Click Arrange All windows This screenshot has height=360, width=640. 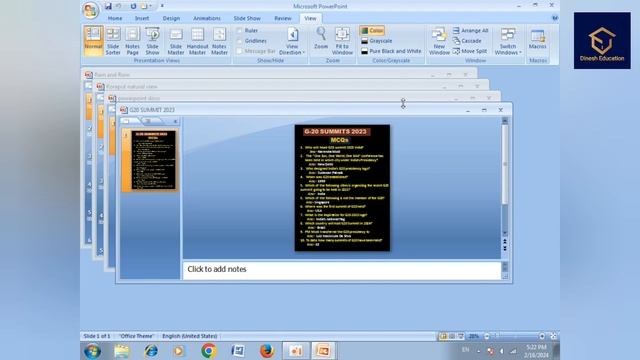click(470, 31)
